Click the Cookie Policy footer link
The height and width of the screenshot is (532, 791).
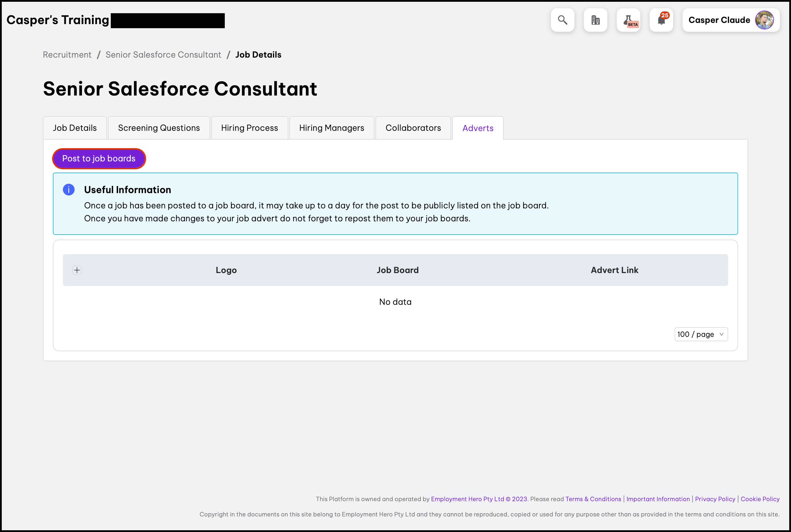pos(760,499)
